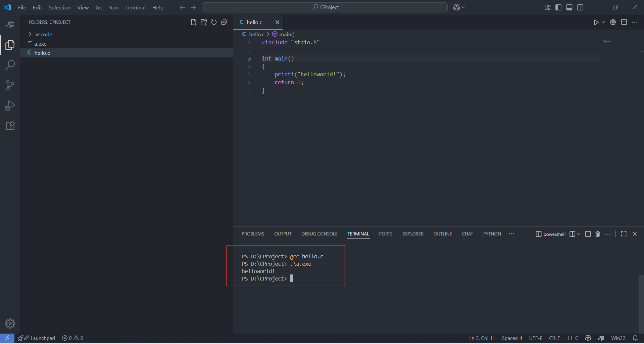
Task: Switch to the DEBUG CONSOLE tab
Action: tap(319, 234)
